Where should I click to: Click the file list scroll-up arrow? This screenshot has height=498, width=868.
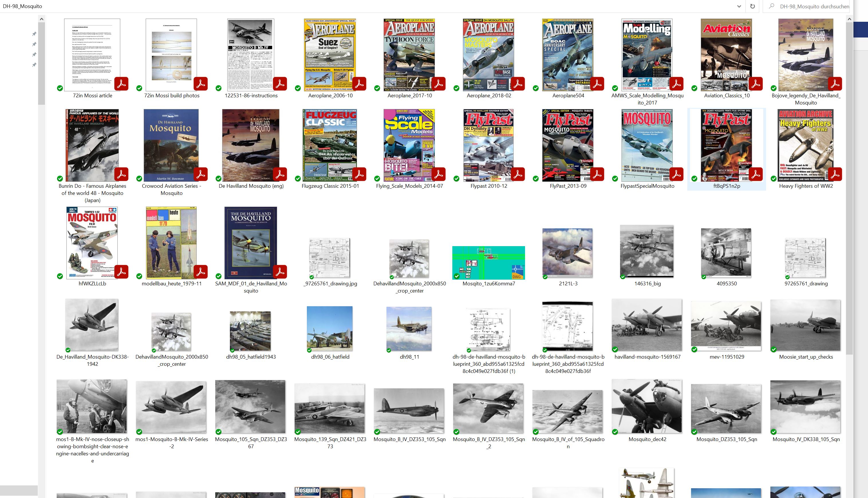(x=849, y=19)
